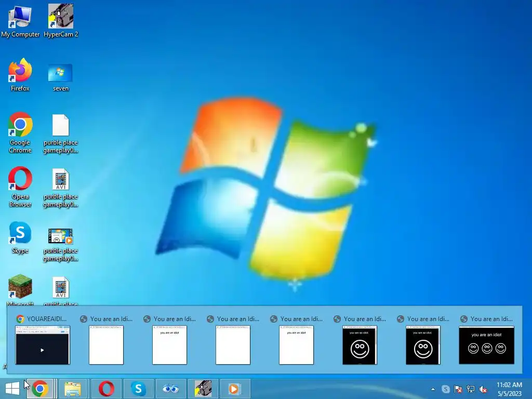Select the Firefox desktop shortcut
The width and height of the screenshot is (532, 399).
tap(20, 75)
